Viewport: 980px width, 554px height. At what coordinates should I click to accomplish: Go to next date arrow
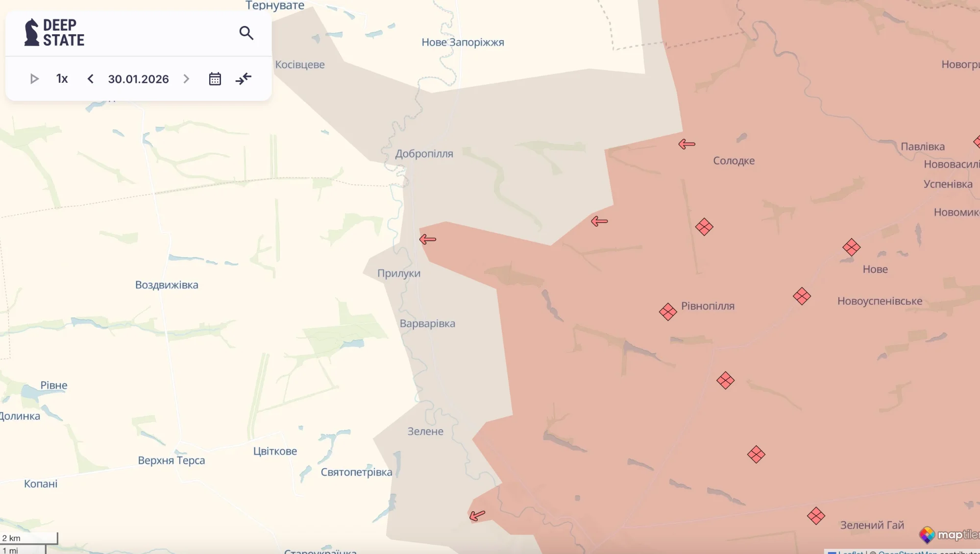pyautogui.click(x=186, y=79)
